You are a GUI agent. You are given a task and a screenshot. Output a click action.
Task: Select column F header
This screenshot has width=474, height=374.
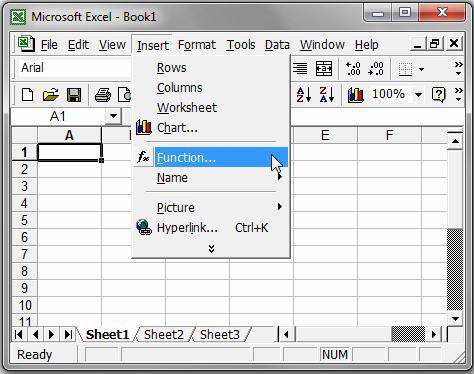point(389,135)
